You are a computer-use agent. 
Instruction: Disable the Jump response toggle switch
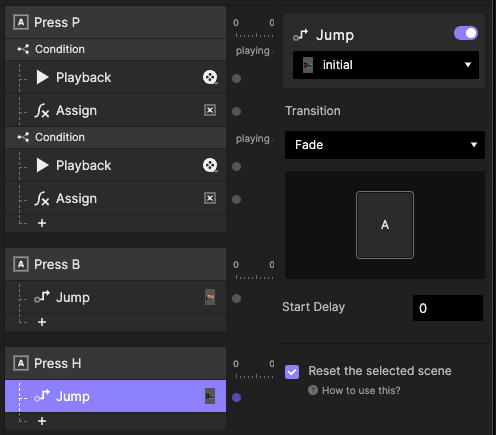pyautogui.click(x=466, y=33)
